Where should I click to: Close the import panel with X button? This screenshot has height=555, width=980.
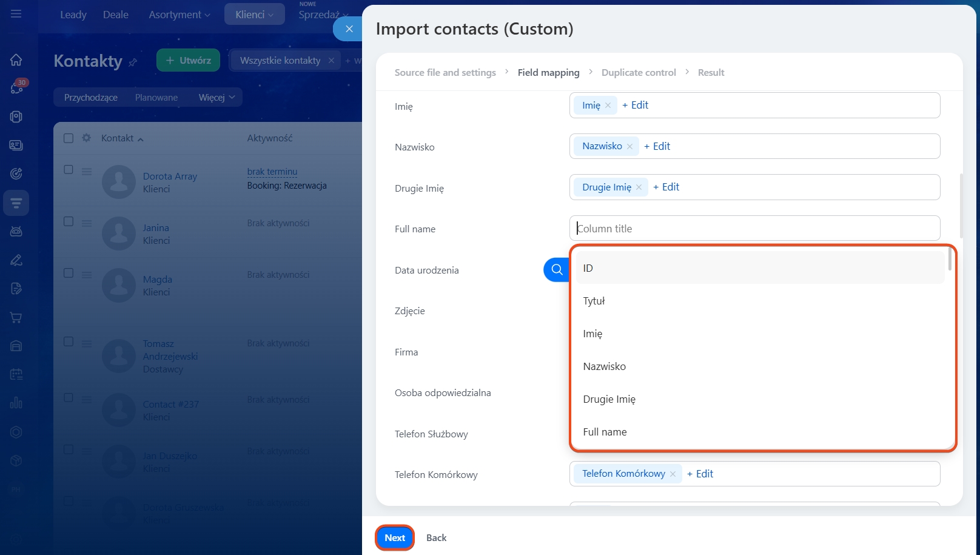click(x=349, y=29)
